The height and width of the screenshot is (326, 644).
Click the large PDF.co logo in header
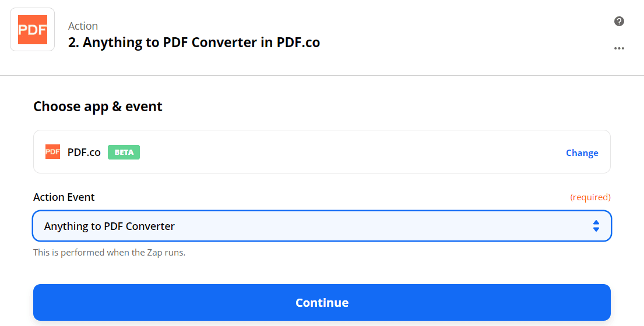[x=33, y=30]
